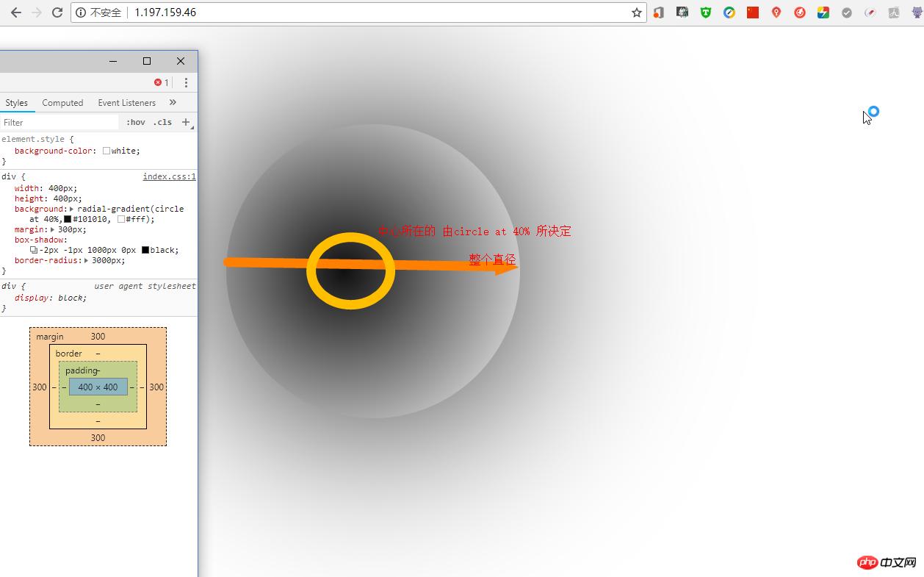Expand the background shorthand property
This screenshot has height=577, width=924.
point(72,209)
